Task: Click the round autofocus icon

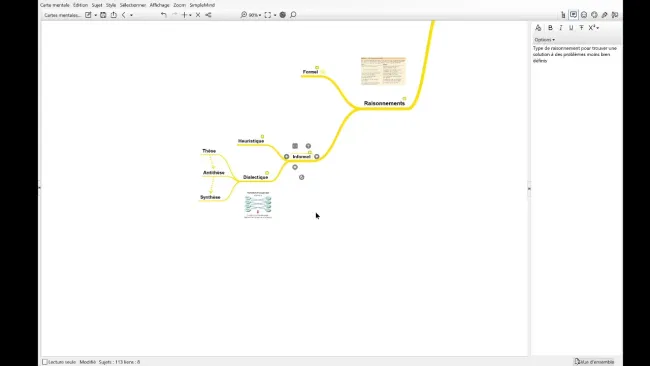Action: pyautogui.click(x=283, y=15)
